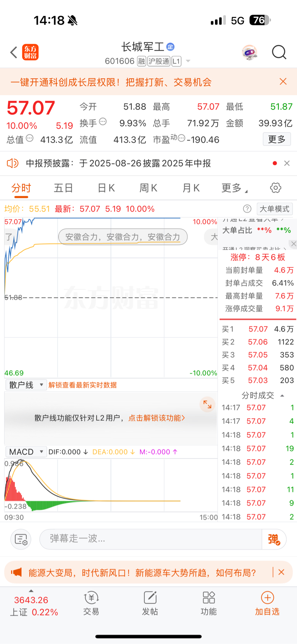Open the 东方财富 logo icon
The width and height of the screenshot is (297, 644).
click(30, 52)
